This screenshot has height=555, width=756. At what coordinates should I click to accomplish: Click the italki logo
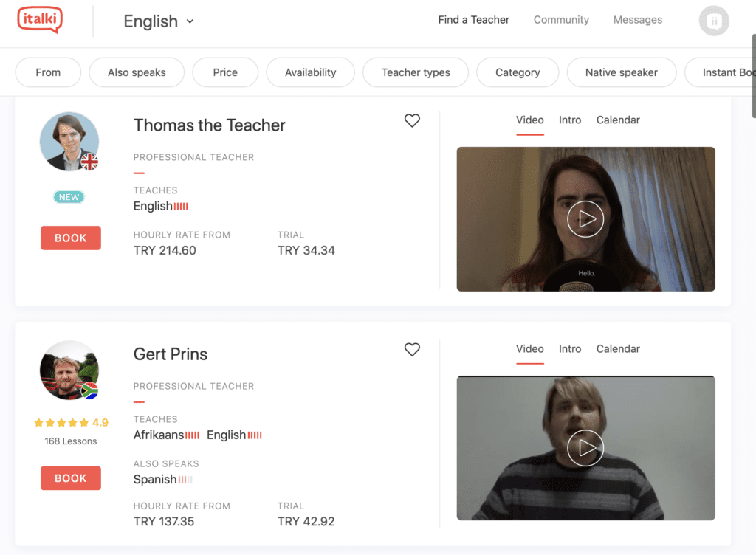coord(40,20)
